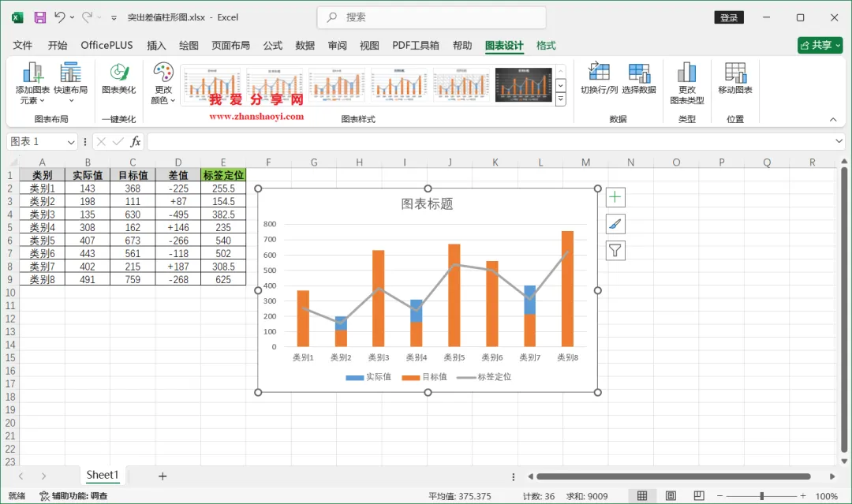Image resolution: width=852 pixels, height=504 pixels.
Task: Expand the formula bar chevron
Action: click(839, 141)
